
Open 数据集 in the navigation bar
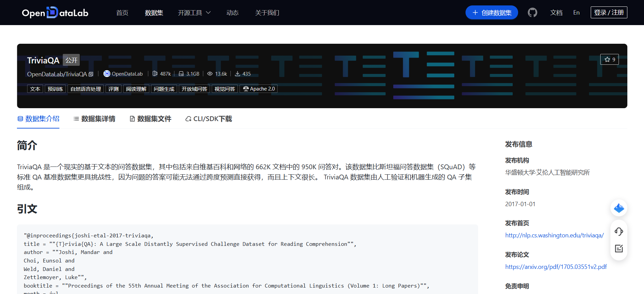tap(154, 13)
